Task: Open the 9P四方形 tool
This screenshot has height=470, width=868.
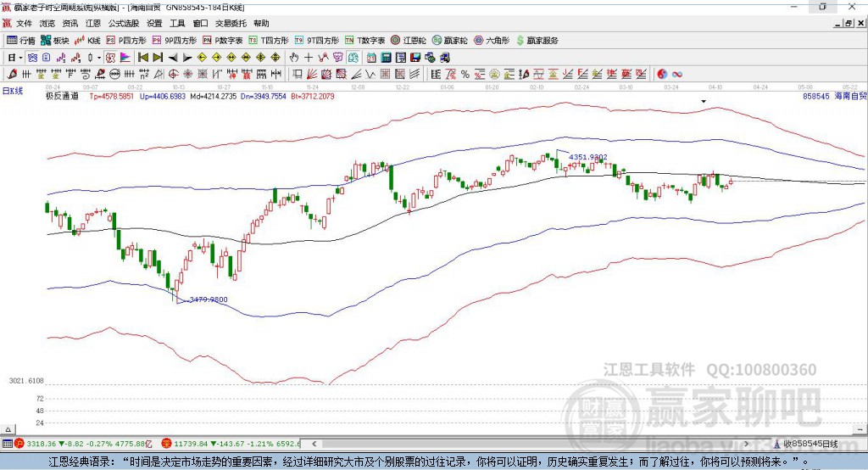Action: 175,41
